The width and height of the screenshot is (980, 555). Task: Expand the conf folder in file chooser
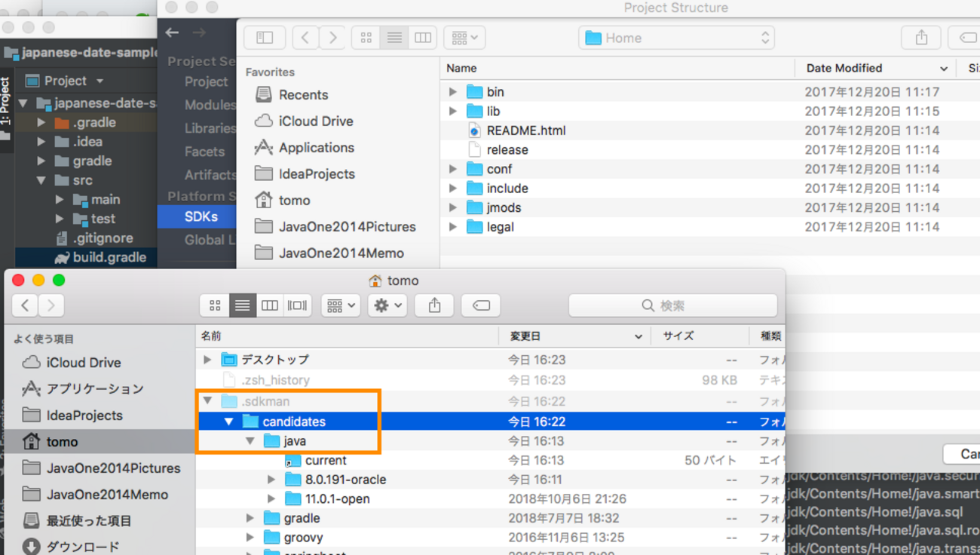453,169
